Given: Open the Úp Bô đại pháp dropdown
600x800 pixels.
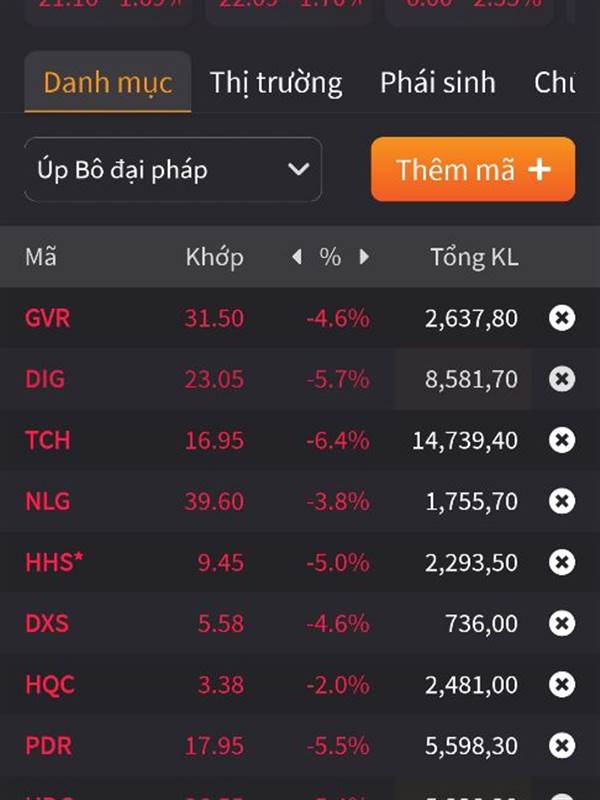Looking at the screenshot, I should pyautogui.click(x=173, y=169).
